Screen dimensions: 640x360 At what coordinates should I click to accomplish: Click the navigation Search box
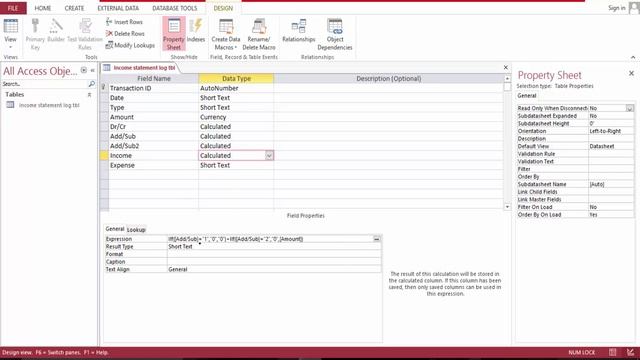click(44, 84)
